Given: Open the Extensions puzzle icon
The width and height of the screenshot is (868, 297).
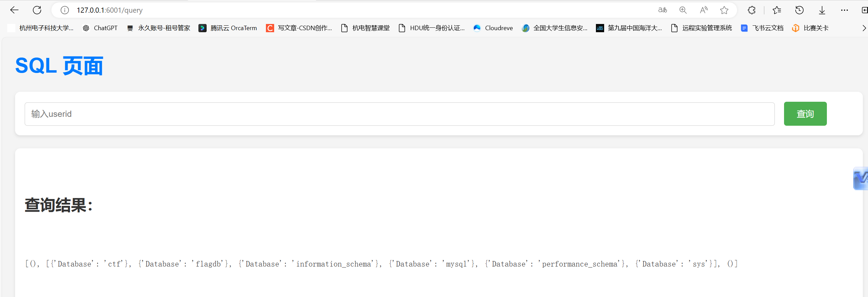Looking at the screenshot, I should [x=751, y=10].
